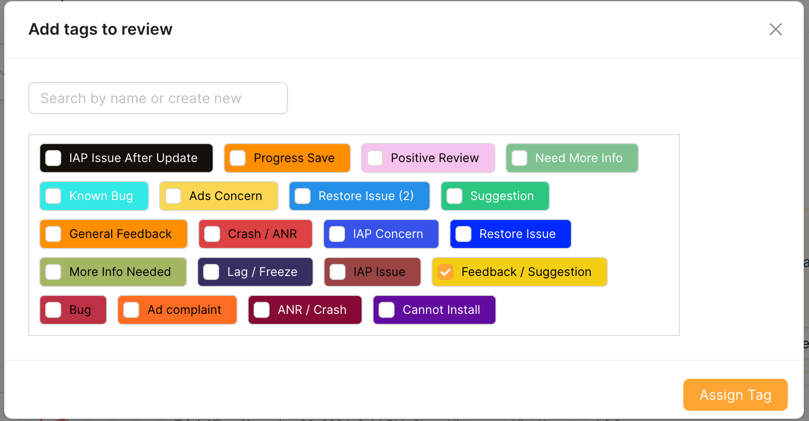
Task: Check the IAP Concern tag box
Action: pos(337,234)
